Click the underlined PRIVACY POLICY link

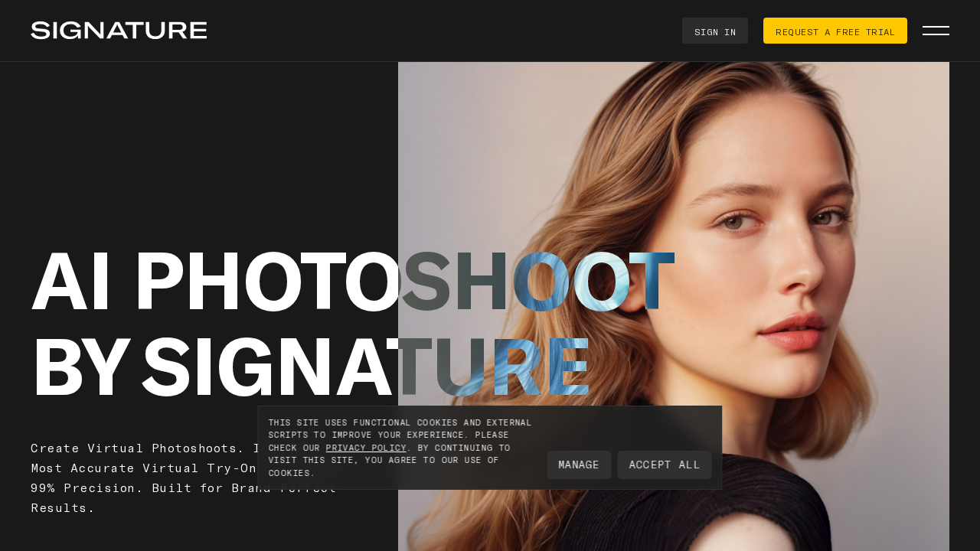pyautogui.click(x=365, y=447)
